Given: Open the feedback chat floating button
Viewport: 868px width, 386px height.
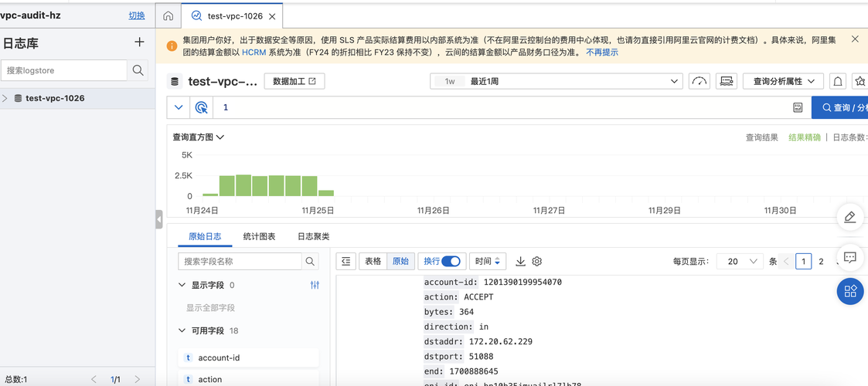Looking at the screenshot, I should [x=850, y=257].
